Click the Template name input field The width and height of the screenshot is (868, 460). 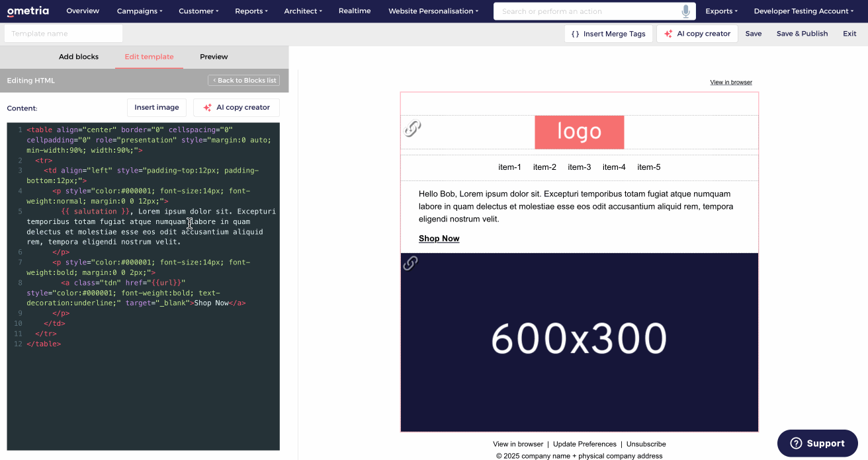tap(64, 34)
